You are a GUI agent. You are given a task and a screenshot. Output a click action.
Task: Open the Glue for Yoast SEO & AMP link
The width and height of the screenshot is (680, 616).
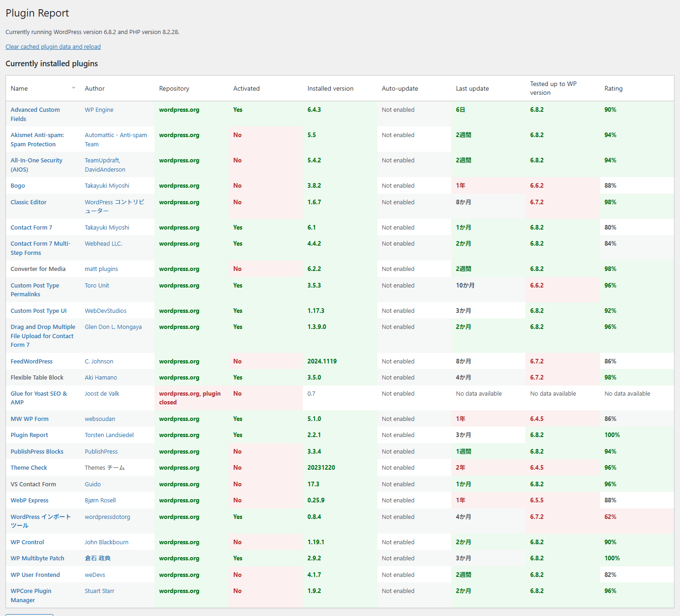[39, 398]
